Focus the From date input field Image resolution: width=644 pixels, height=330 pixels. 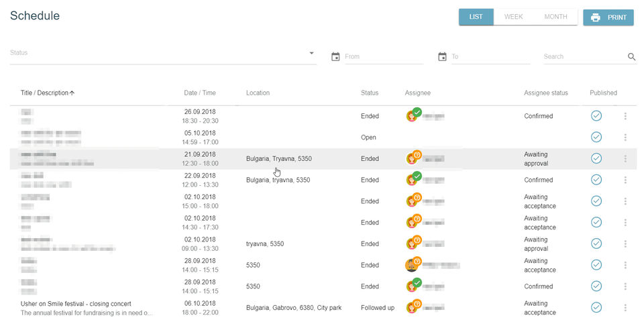pos(384,56)
